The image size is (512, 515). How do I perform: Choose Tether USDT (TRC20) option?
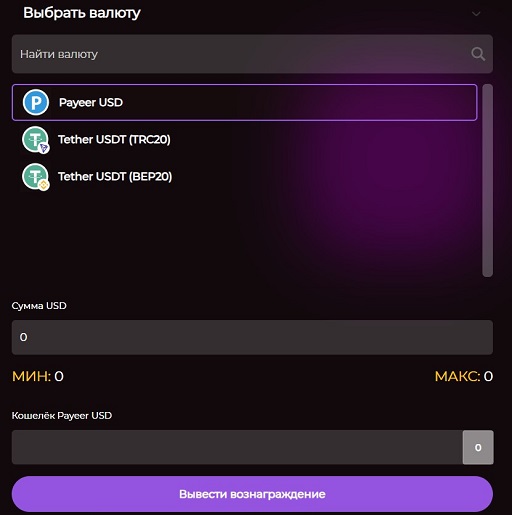[x=244, y=139]
